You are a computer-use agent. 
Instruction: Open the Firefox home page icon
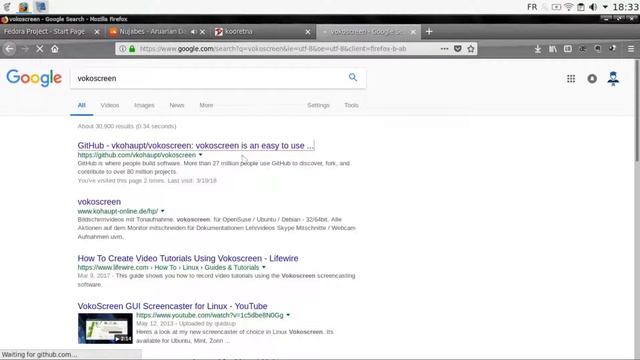(55, 49)
